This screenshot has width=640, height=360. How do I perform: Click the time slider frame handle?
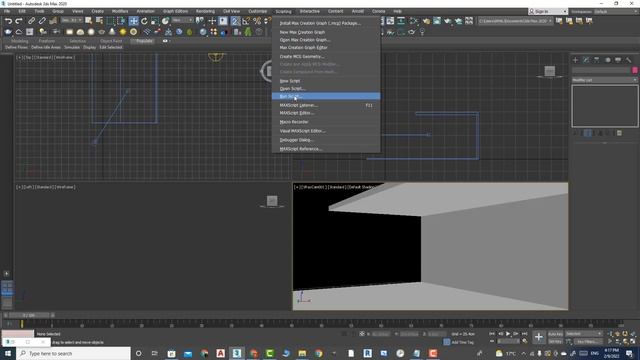29,315
